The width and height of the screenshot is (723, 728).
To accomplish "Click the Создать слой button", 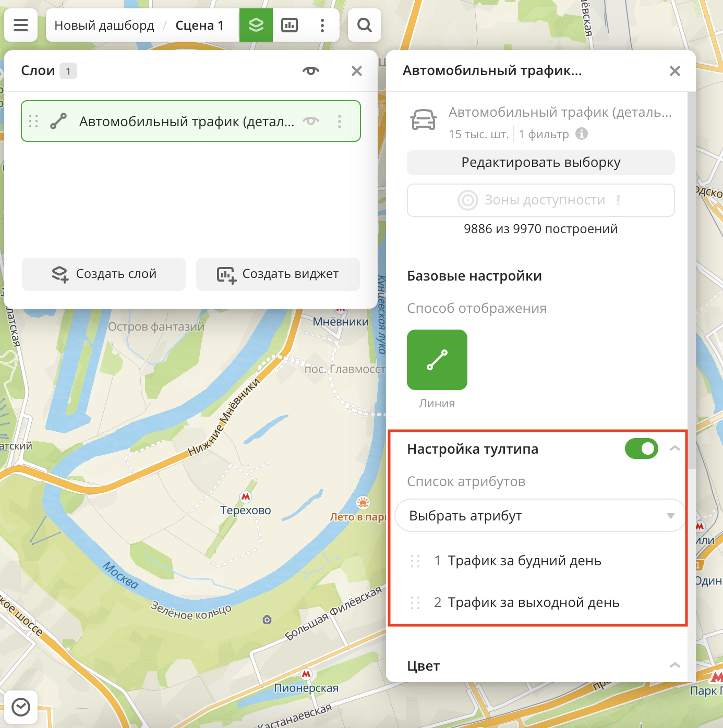I will 104,274.
